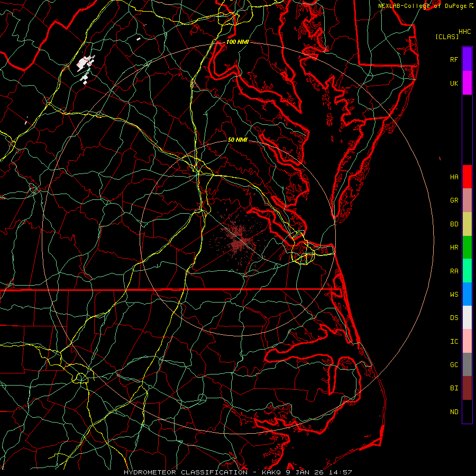This screenshot has width=476, height=476.
Task: Click the purple RF color swatch
Action: coord(467,59)
